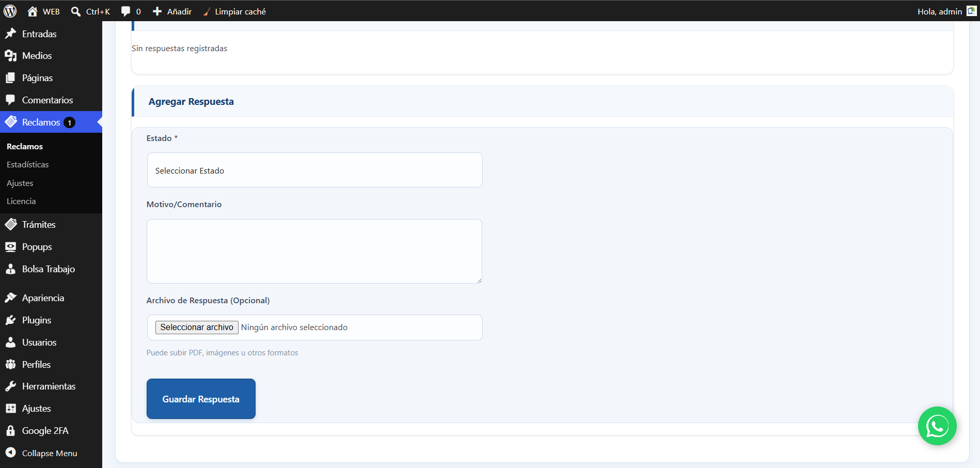Open the Reclamos submenu item
Screen dimensions: 980x468
coord(25,146)
